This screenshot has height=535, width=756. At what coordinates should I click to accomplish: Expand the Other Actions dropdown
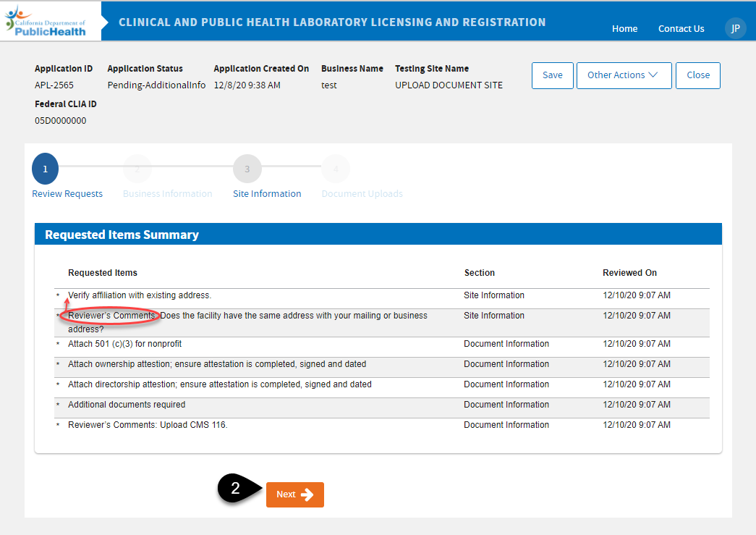624,75
